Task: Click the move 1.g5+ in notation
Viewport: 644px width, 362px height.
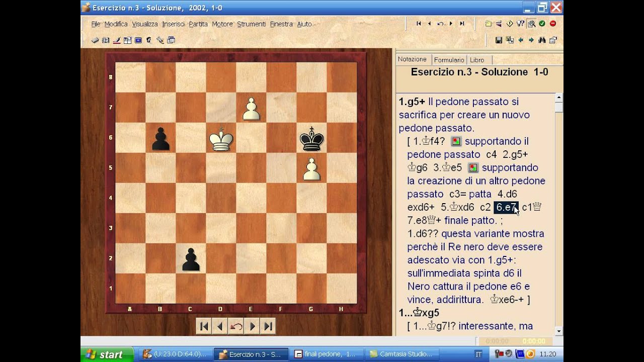Action: pos(412,102)
